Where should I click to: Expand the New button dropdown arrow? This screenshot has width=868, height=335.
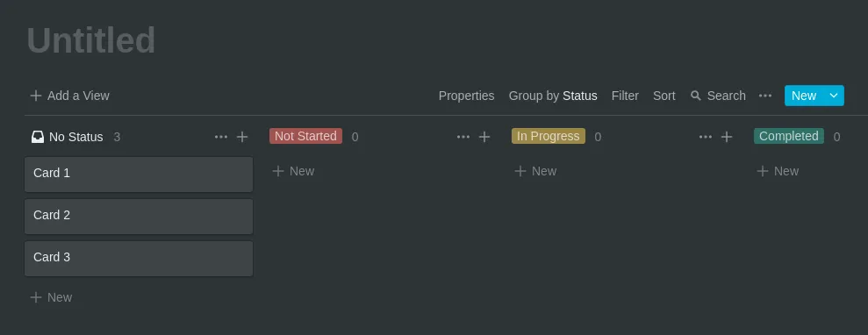click(834, 96)
